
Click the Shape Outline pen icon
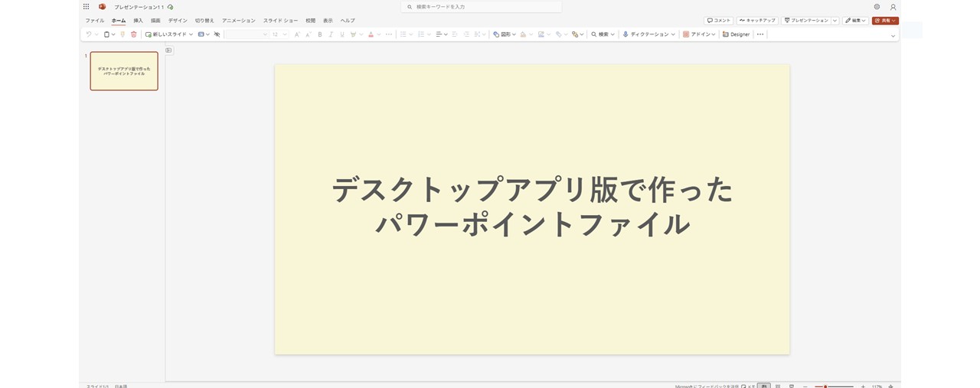[541, 34]
